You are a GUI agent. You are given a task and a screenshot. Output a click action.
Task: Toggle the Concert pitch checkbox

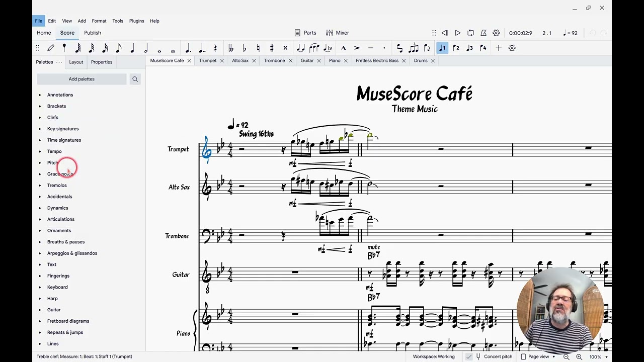(x=469, y=356)
